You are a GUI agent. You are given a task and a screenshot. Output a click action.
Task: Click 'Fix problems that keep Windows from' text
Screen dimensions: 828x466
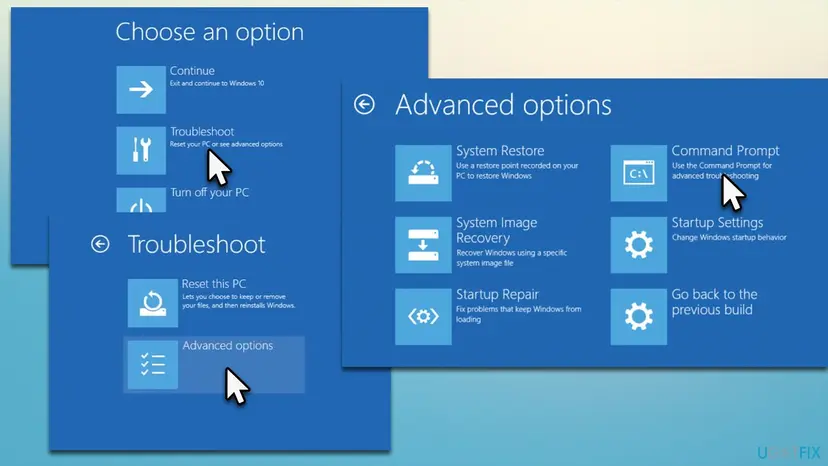(x=519, y=309)
